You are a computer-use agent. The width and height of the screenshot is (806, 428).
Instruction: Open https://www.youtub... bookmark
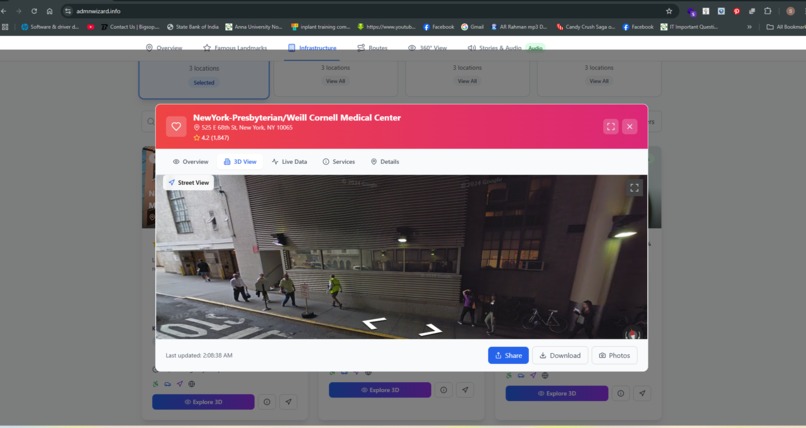(x=387, y=27)
